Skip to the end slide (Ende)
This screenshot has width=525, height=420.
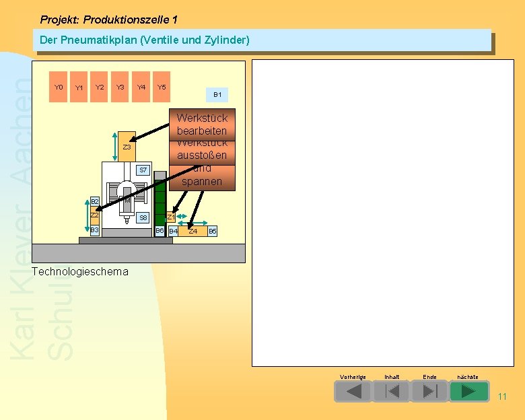click(429, 391)
